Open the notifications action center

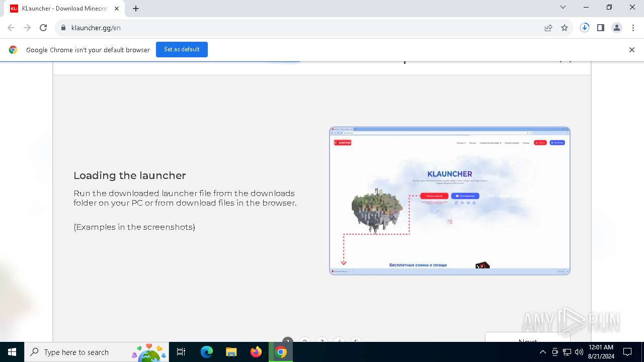[627, 352]
